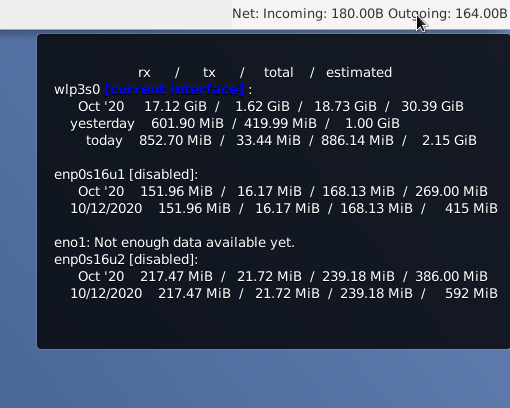Click '269.00 MiB' estimated under enp0s16u1
Image resolution: width=510 pixels, height=408 pixels.
tap(451, 192)
